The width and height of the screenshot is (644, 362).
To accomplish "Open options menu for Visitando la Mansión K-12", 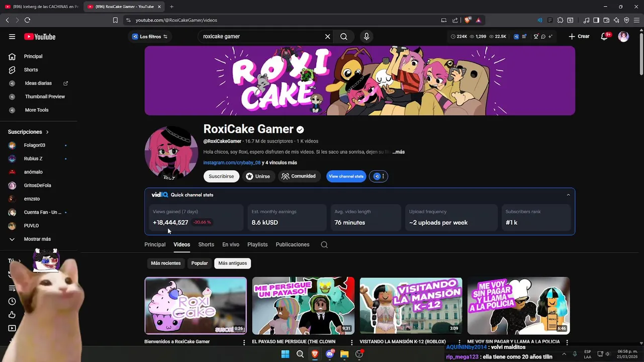I will [459, 342].
